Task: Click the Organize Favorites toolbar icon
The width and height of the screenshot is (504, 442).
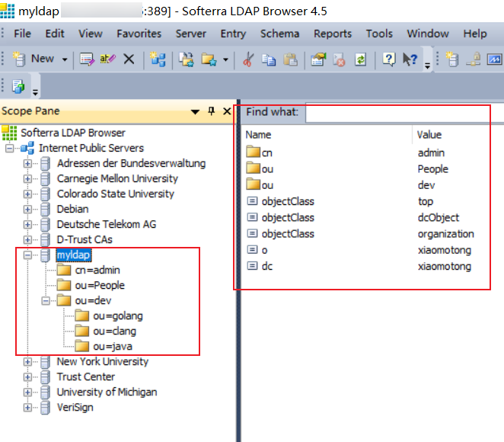Action: click(186, 59)
